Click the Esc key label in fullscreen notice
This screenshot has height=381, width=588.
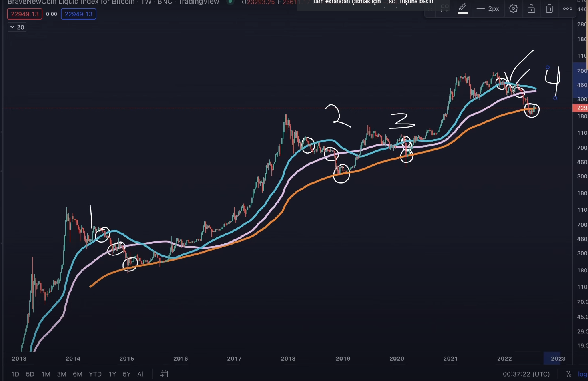[x=390, y=2]
